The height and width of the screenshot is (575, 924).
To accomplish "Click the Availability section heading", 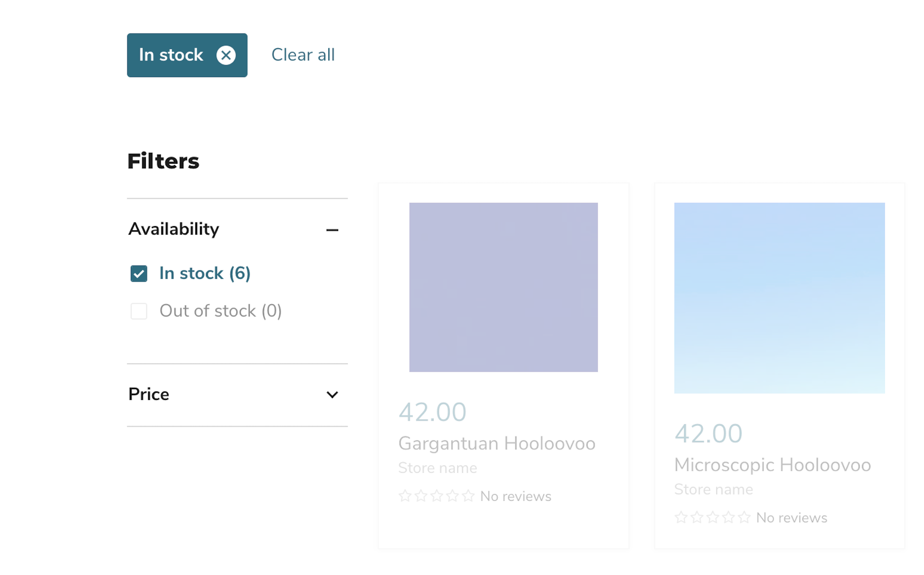I will coord(174,229).
